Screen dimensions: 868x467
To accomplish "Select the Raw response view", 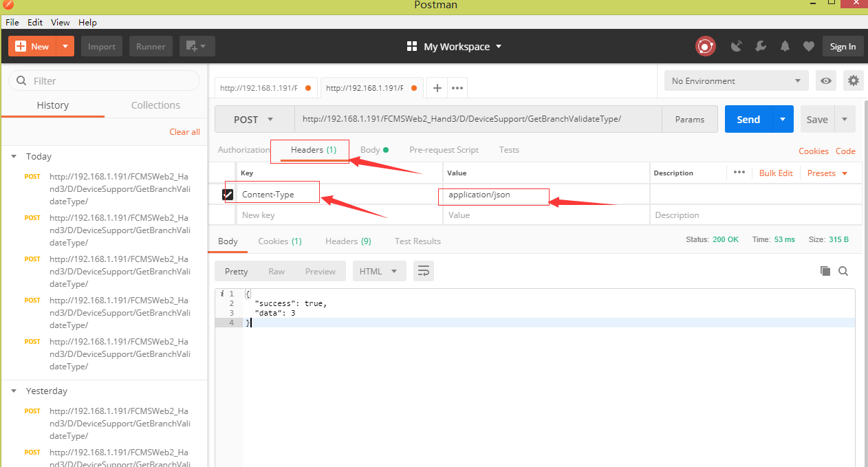I will [276, 271].
